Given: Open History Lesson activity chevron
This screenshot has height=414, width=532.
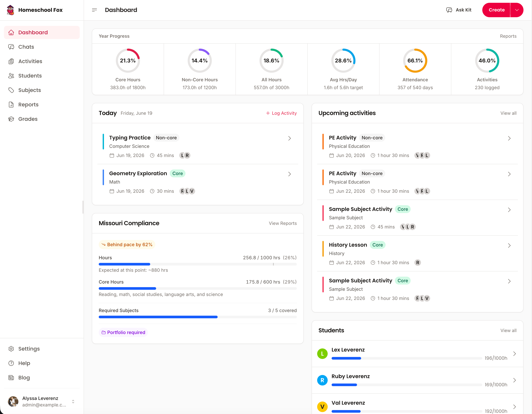Looking at the screenshot, I should click(509, 246).
